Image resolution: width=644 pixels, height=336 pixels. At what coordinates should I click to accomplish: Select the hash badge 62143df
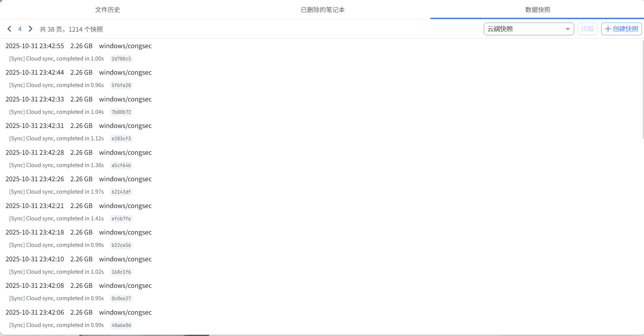point(121,192)
